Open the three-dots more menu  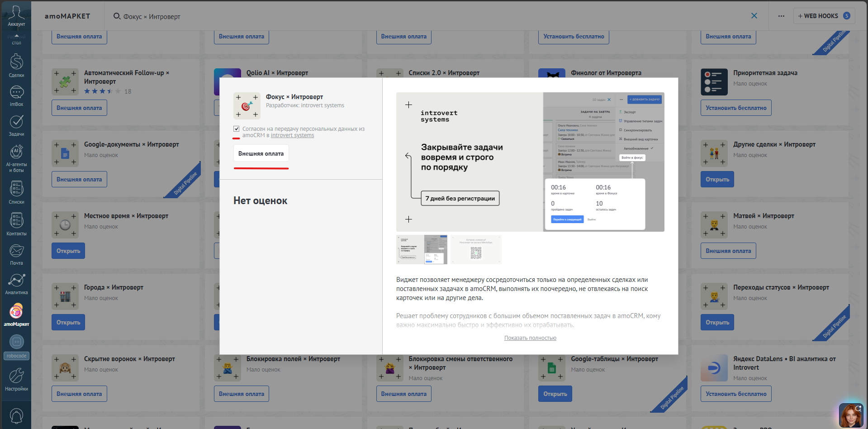[x=781, y=16]
